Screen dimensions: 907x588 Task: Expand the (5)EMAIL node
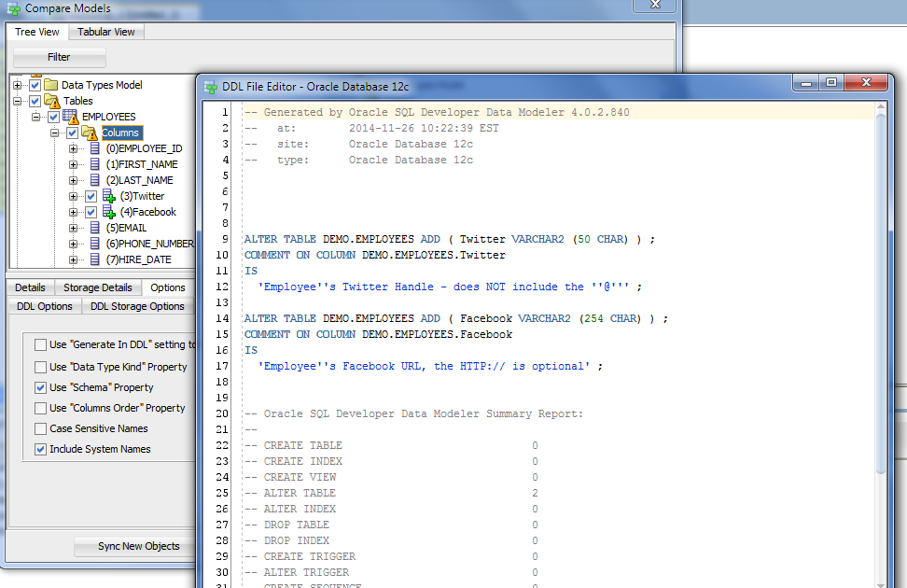click(x=73, y=228)
